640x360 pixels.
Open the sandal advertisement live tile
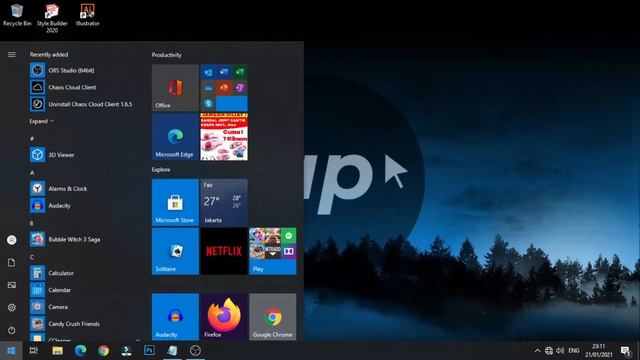coord(224,137)
